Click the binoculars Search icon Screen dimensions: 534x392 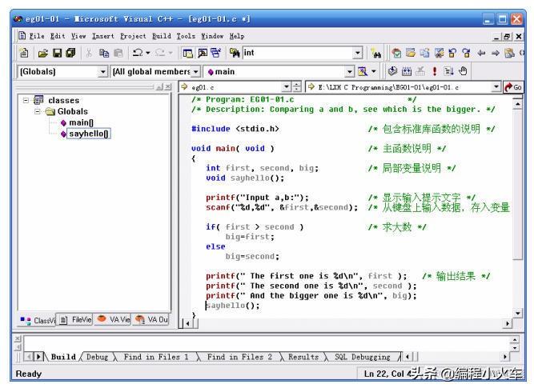point(376,53)
